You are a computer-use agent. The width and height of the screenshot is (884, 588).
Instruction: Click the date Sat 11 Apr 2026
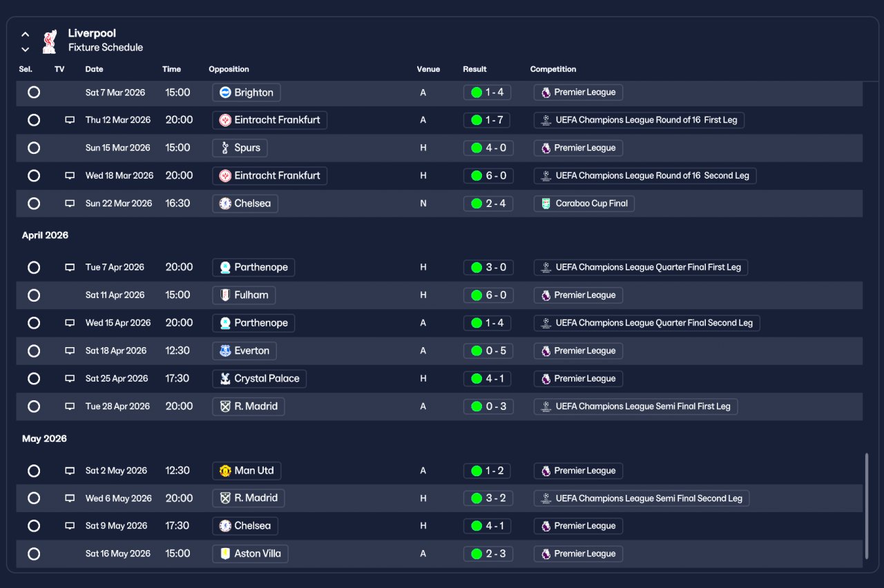(x=115, y=295)
